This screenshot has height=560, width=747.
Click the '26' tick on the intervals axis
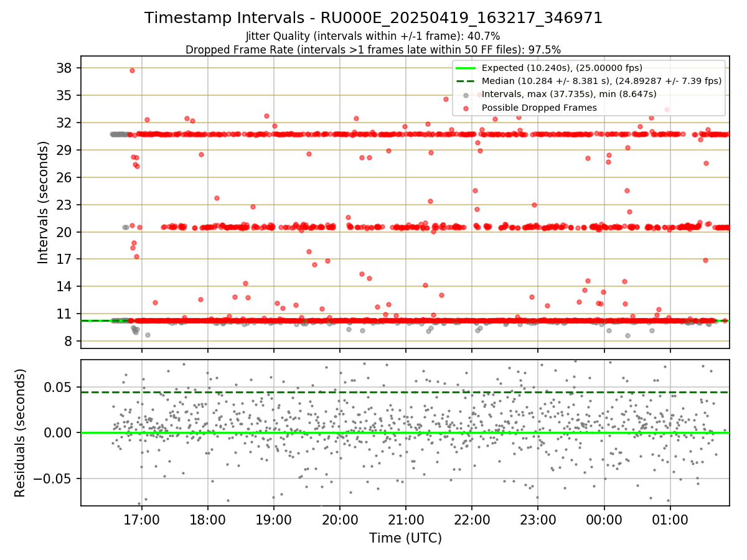65,177
